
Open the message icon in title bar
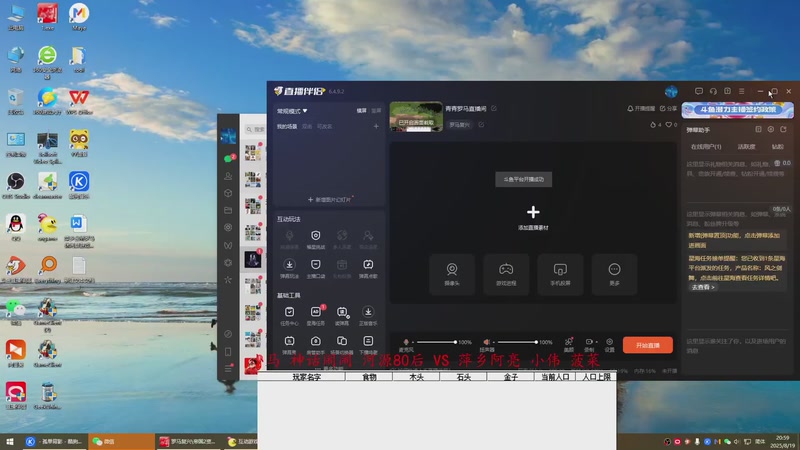(699, 91)
